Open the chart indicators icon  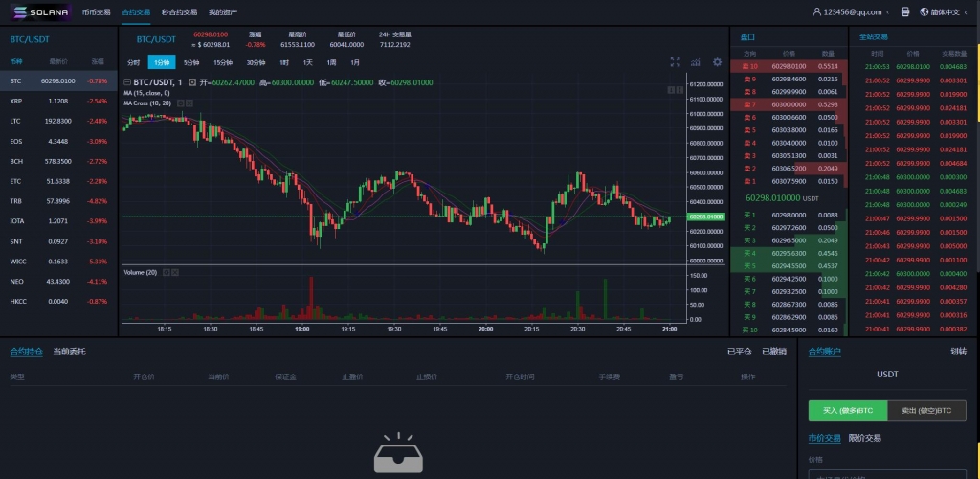coord(696,61)
